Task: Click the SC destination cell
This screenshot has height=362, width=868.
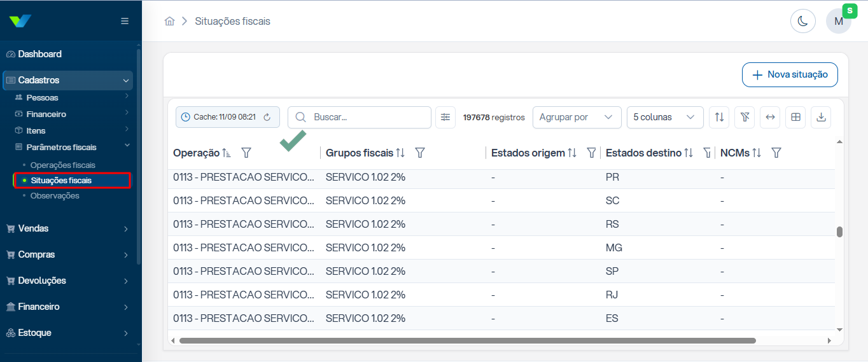Action: point(613,200)
